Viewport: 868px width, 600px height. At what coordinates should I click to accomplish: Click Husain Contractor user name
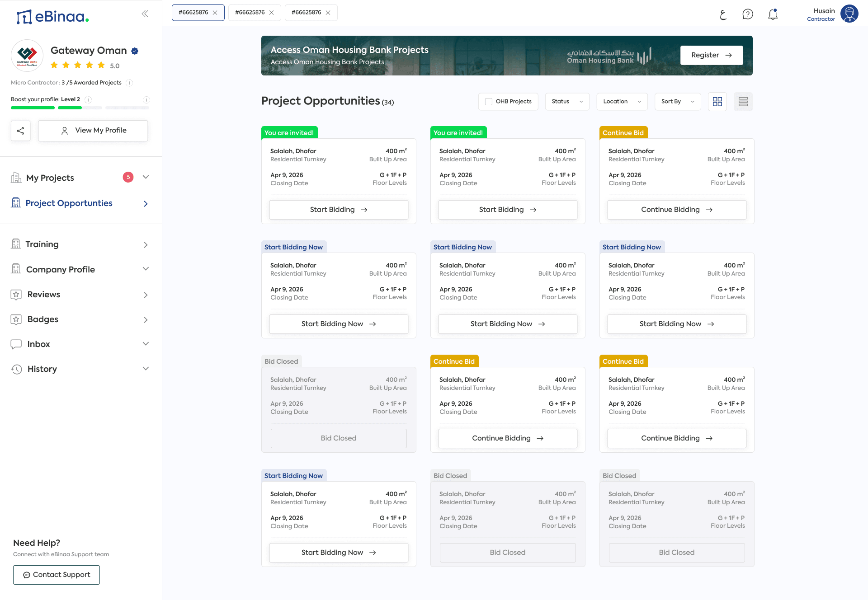[x=821, y=14]
